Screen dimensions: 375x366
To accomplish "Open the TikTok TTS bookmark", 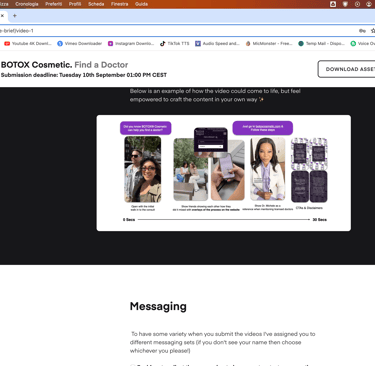I will 174,44.
